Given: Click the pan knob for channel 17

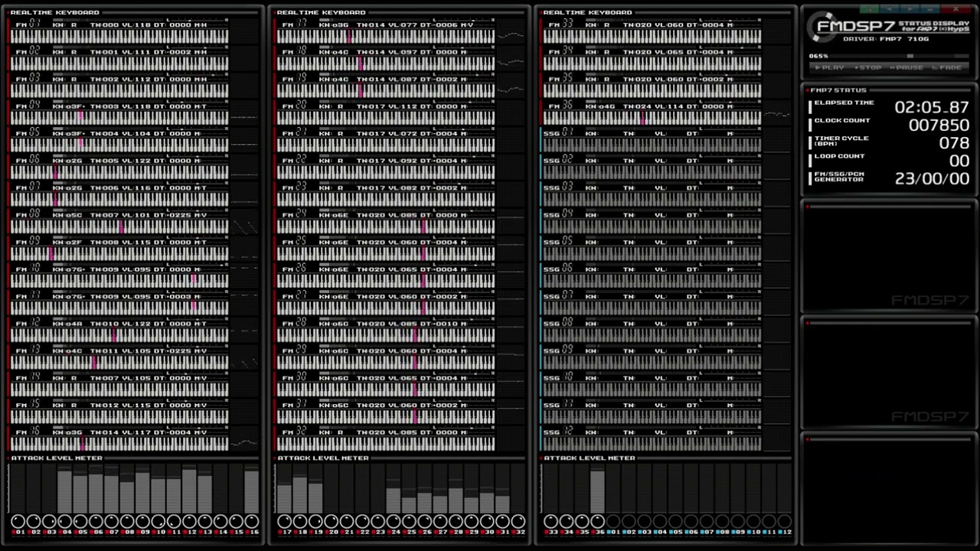Looking at the screenshot, I should (284, 521).
